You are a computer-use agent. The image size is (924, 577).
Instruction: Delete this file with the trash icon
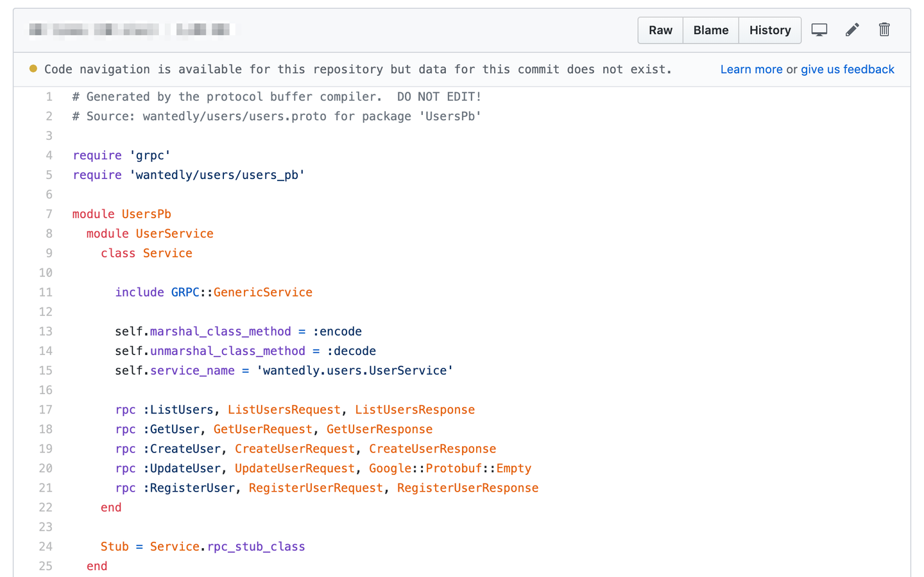click(884, 30)
